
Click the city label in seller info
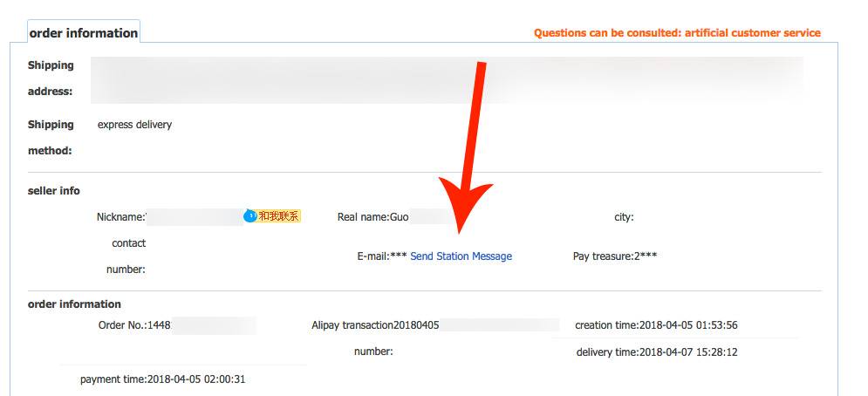click(x=624, y=217)
